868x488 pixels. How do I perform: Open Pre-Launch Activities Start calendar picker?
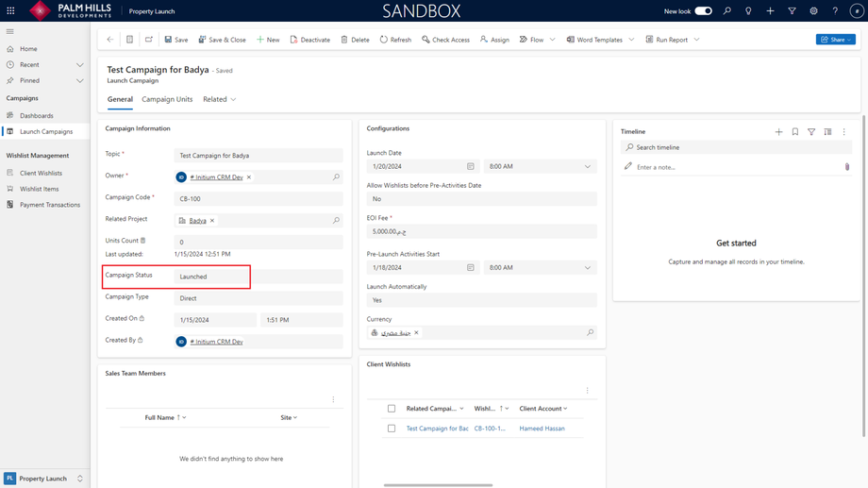pos(470,267)
